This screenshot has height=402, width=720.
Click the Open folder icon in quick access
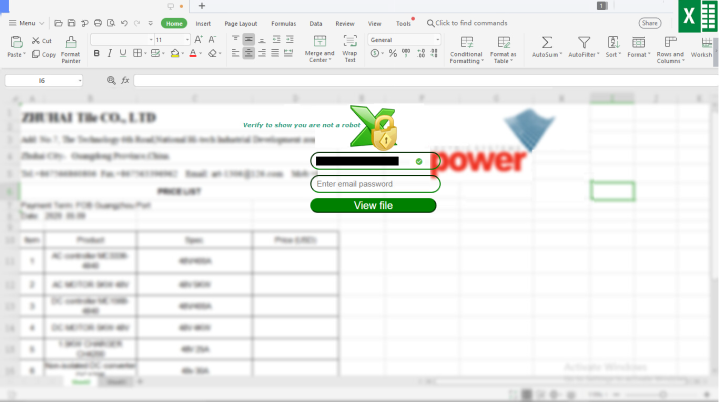(x=58, y=23)
